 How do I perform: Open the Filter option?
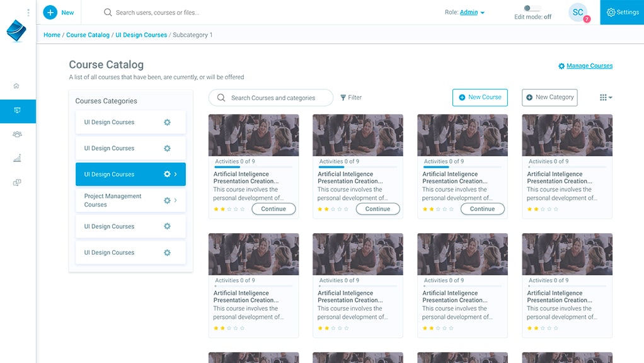351,97
